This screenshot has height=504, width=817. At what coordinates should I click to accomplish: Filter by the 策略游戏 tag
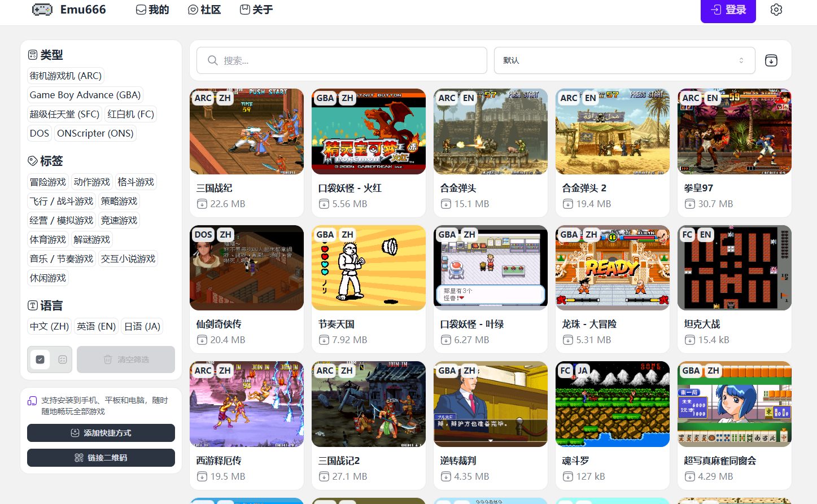click(119, 201)
